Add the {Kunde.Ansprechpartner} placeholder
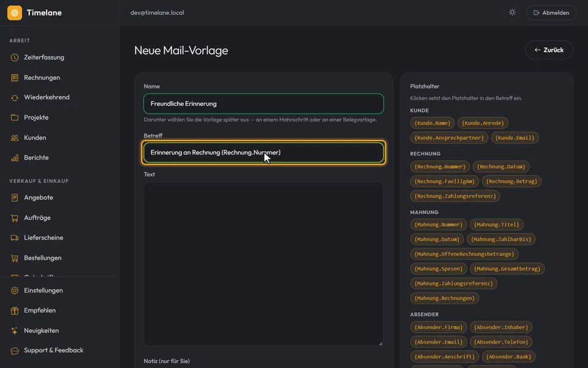Image resolution: width=588 pixels, height=368 pixels. point(449,138)
